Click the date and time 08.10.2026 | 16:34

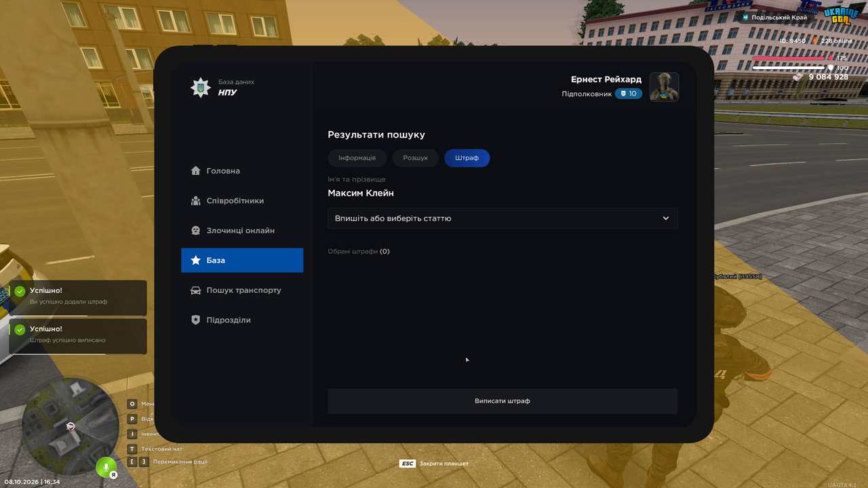(x=32, y=482)
